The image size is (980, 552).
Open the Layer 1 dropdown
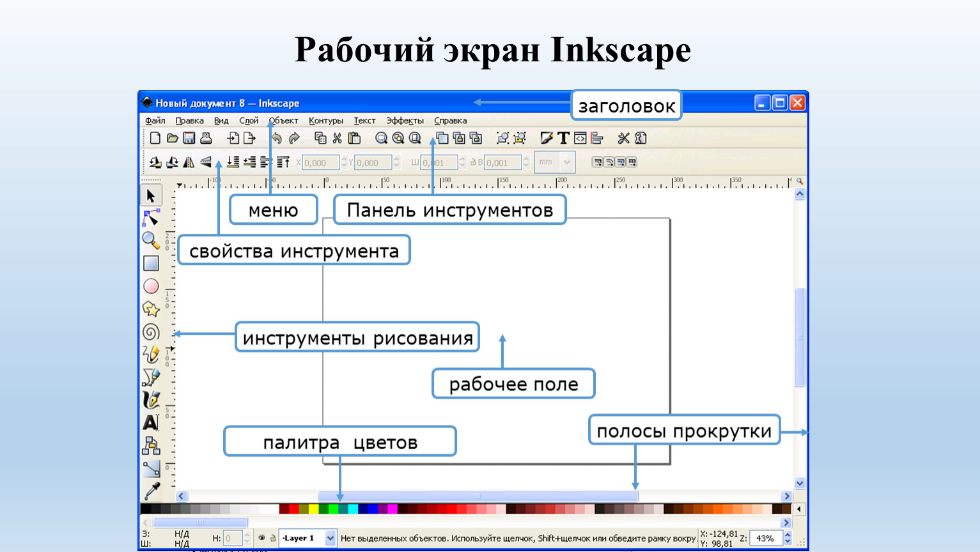pyautogui.click(x=330, y=538)
